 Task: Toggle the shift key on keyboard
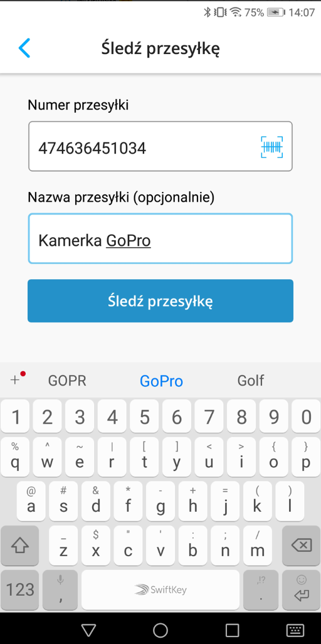pyautogui.click(x=19, y=546)
